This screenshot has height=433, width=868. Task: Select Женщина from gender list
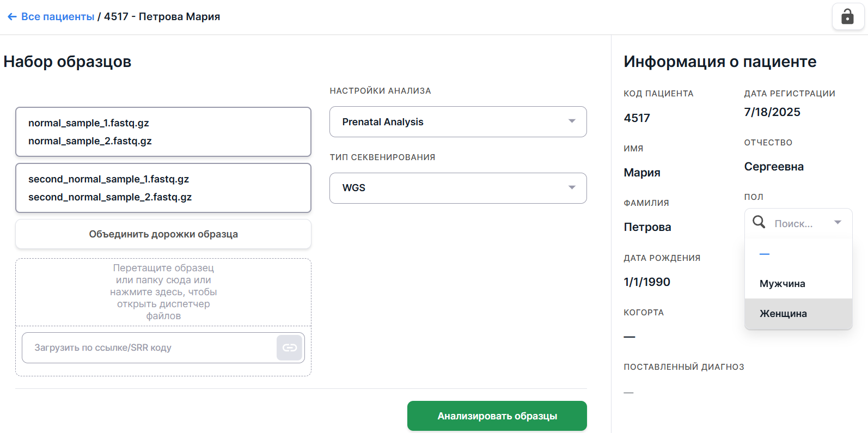tap(783, 314)
